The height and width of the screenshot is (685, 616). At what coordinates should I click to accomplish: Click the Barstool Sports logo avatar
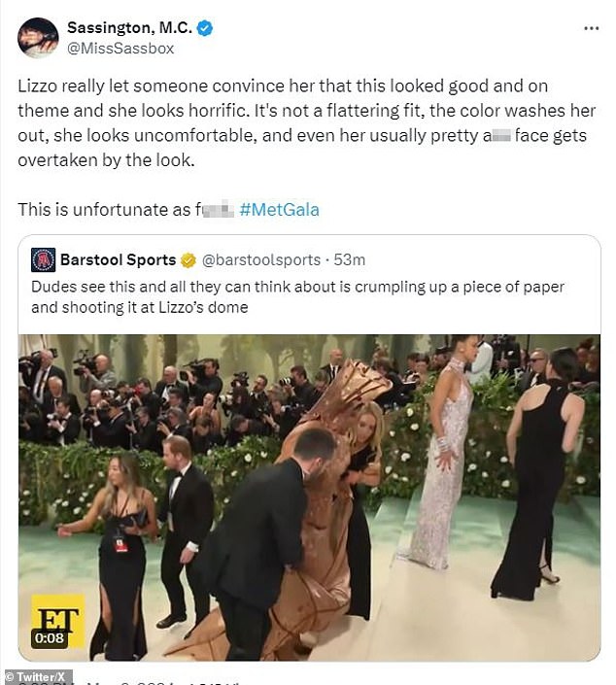click(x=44, y=260)
